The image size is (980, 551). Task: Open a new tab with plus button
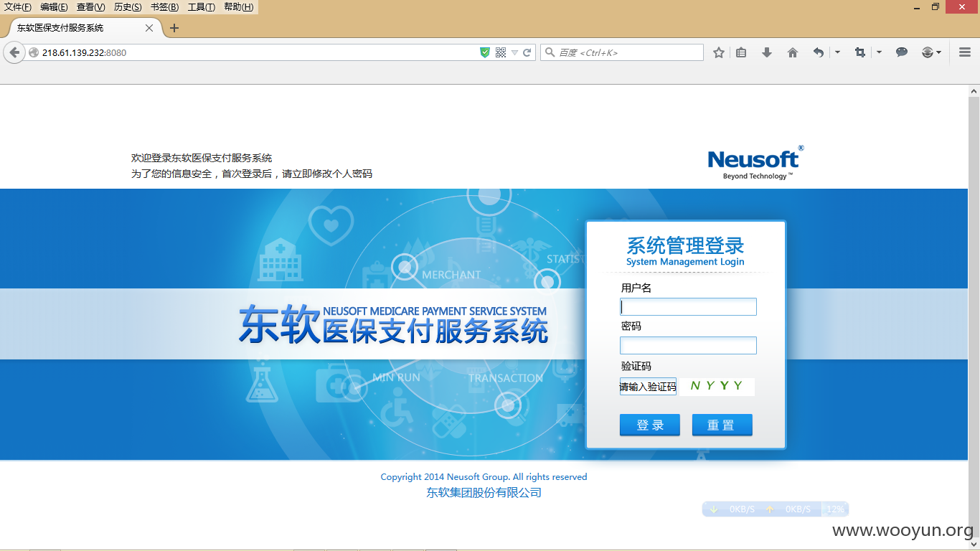click(174, 28)
